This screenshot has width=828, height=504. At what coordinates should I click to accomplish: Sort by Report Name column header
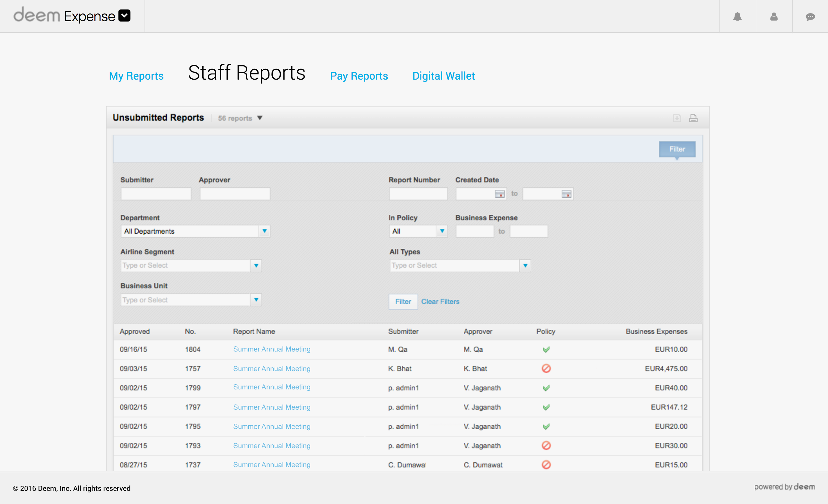254,331
